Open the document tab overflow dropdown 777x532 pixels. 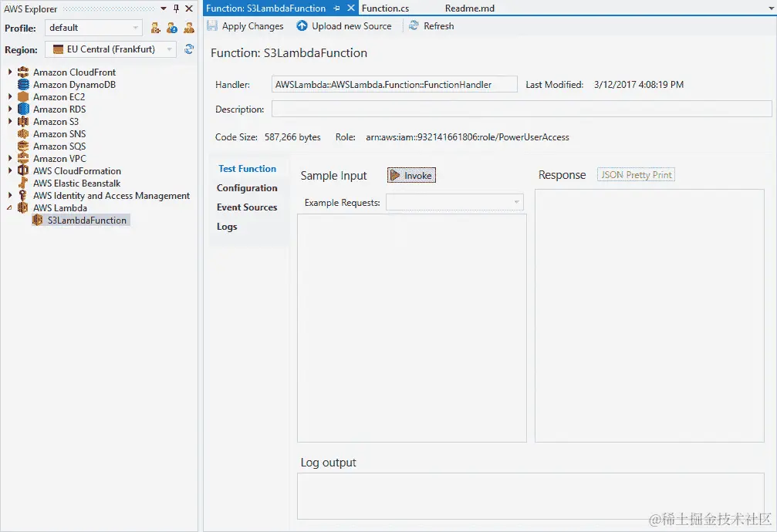coord(771,8)
